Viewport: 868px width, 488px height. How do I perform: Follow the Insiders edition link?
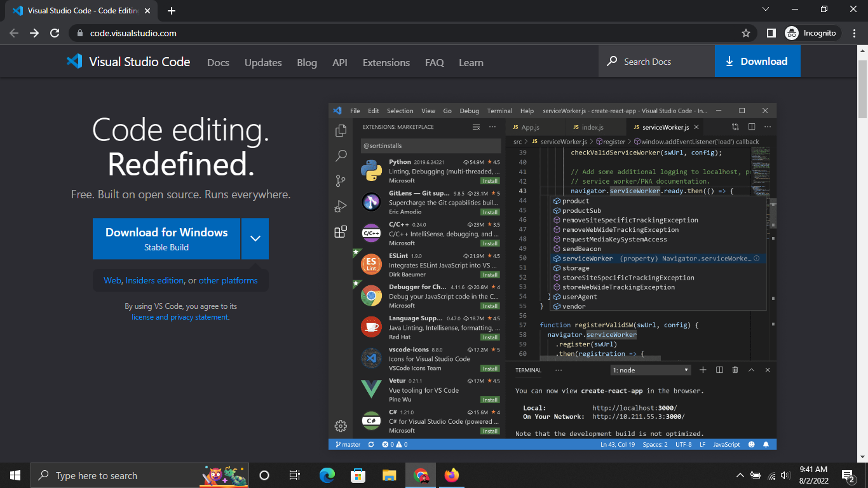tap(154, 280)
